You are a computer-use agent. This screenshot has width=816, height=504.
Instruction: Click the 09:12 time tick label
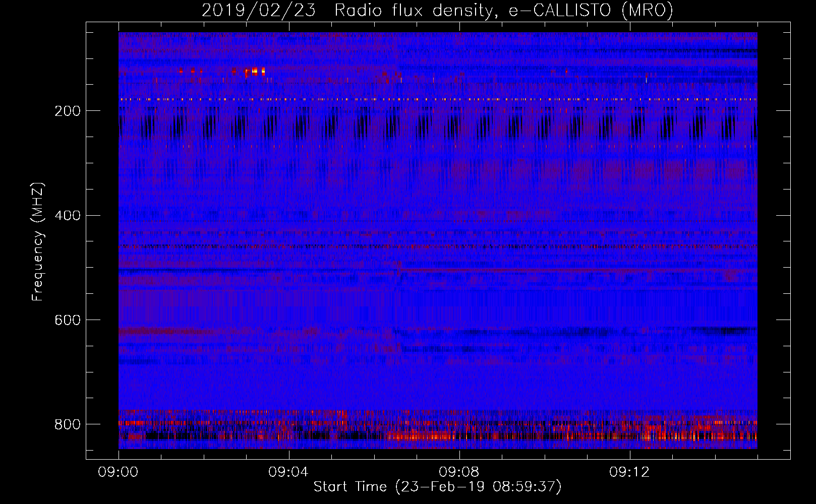(629, 472)
